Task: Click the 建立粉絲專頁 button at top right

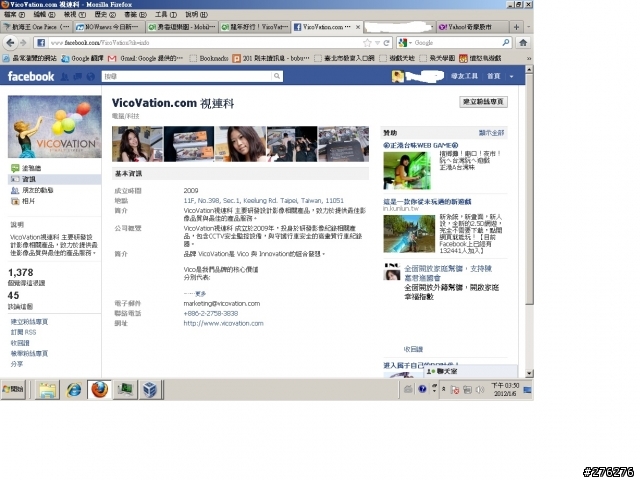Action: click(x=483, y=102)
